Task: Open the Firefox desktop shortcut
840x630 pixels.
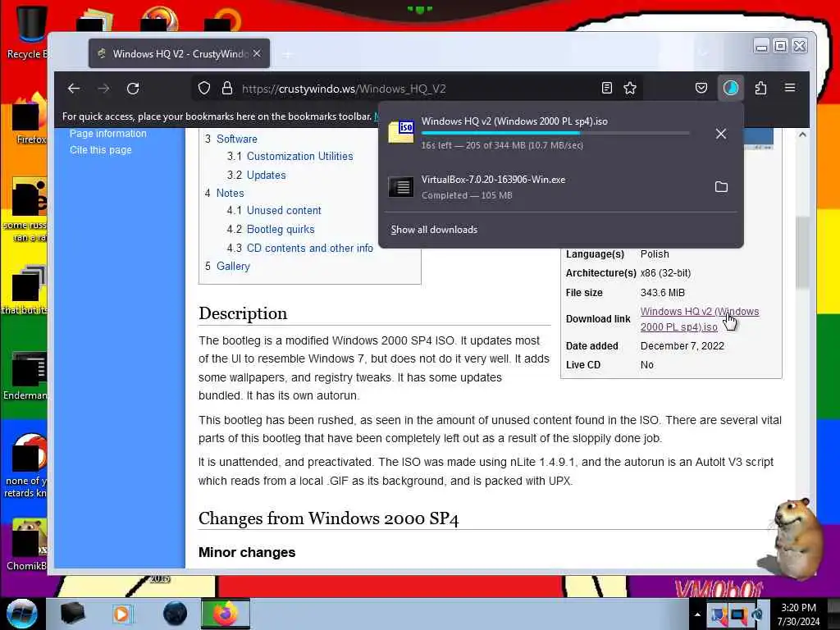Action: (29, 119)
